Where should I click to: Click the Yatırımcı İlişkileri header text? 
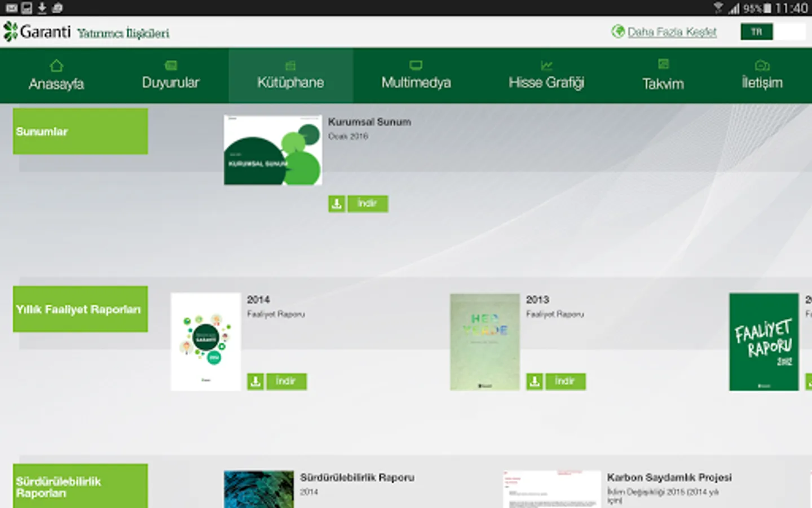(123, 33)
